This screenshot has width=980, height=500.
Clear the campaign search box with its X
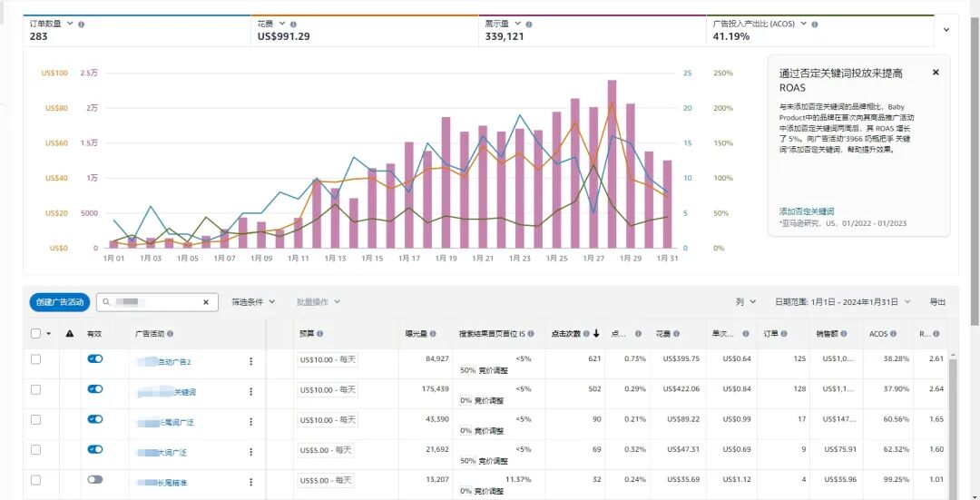click(206, 302)
